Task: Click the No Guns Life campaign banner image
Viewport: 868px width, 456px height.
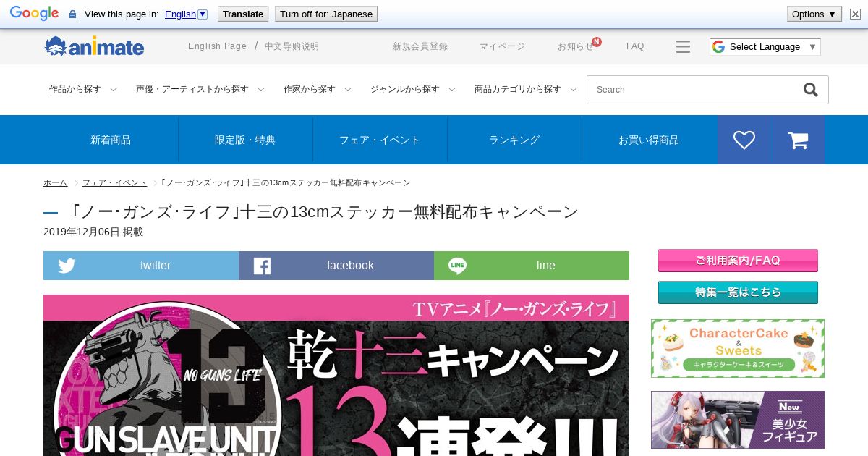Action: (x=336, y=375)
